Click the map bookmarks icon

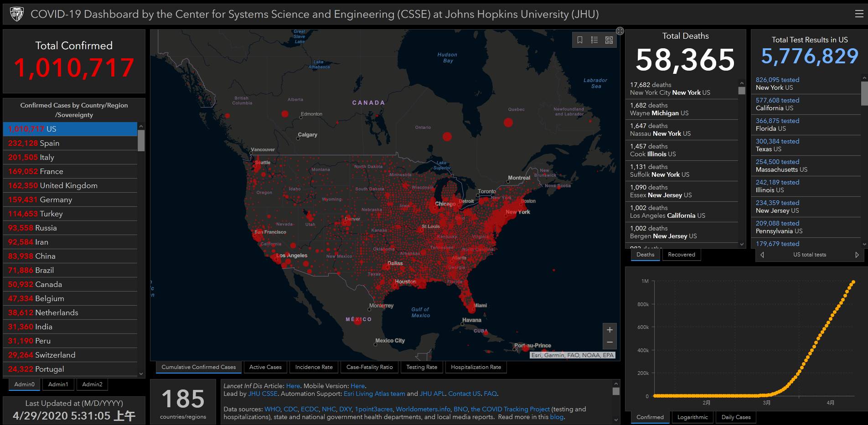coord(580,40)
